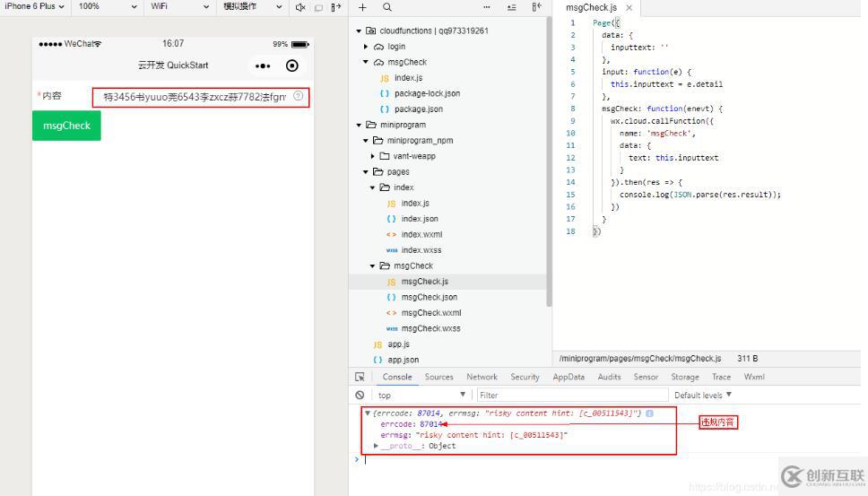Switch to the Security tab
The height and width of the screenshot is (496, 868).
525,377
